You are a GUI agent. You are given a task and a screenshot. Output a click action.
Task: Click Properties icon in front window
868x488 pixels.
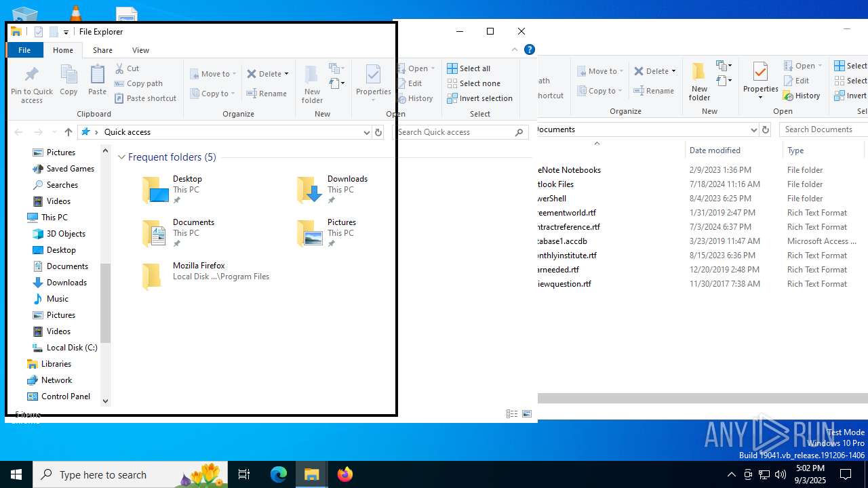coord(373,75)
